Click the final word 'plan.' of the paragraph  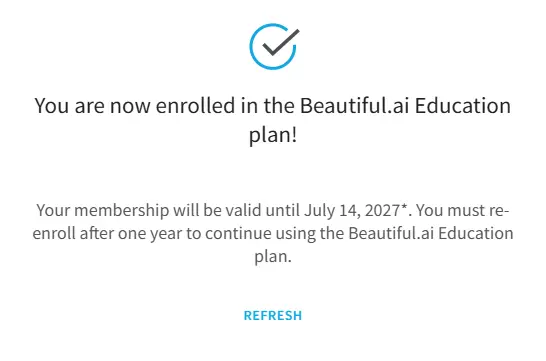click(273, 257)
